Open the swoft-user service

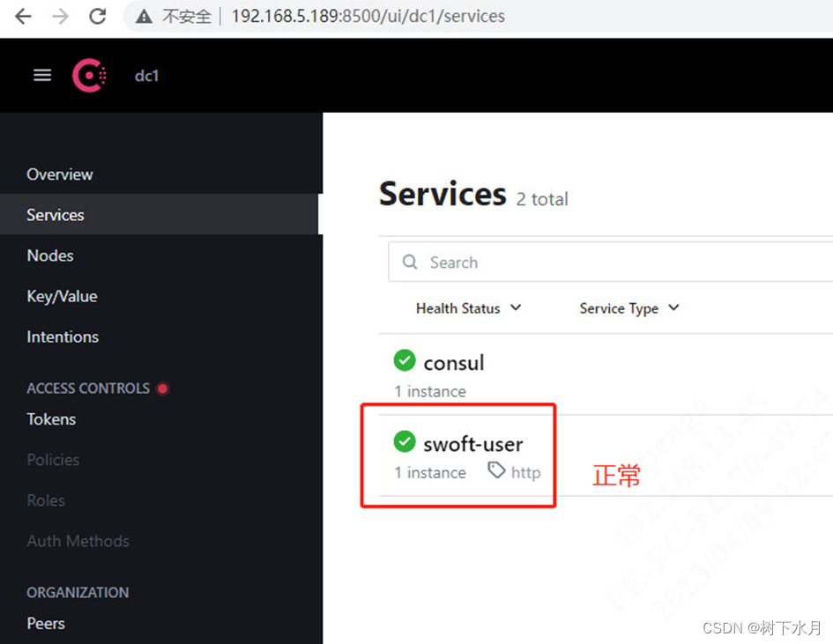point(472,444)
